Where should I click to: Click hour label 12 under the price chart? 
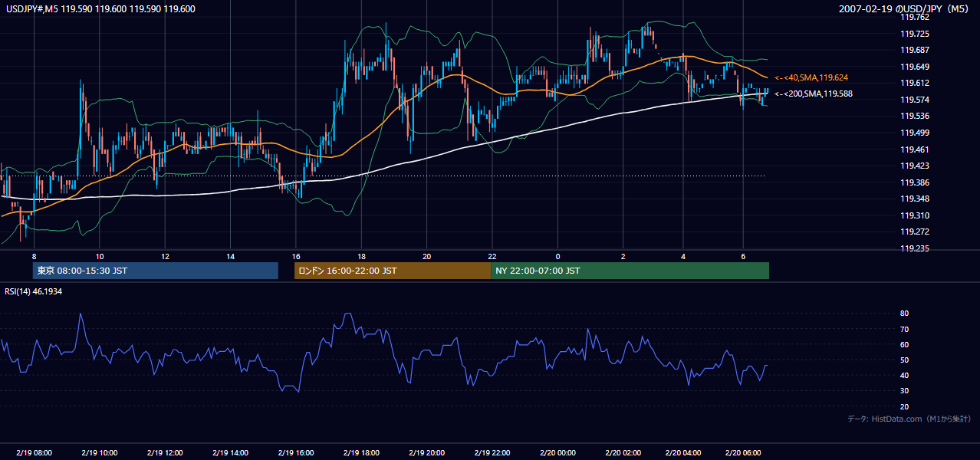(165, 256)
